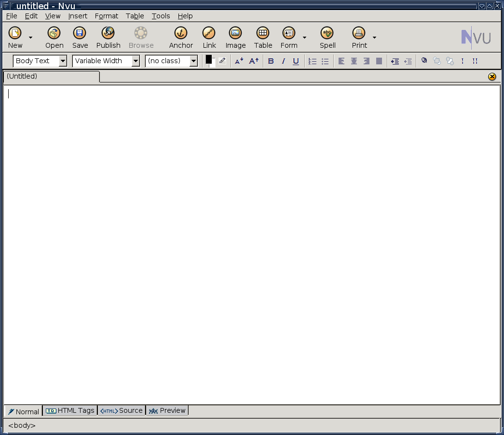Click the Open file toolbar icon
Image resolution: width=504 pixels, height=435 pixels.
coord(54,38)
